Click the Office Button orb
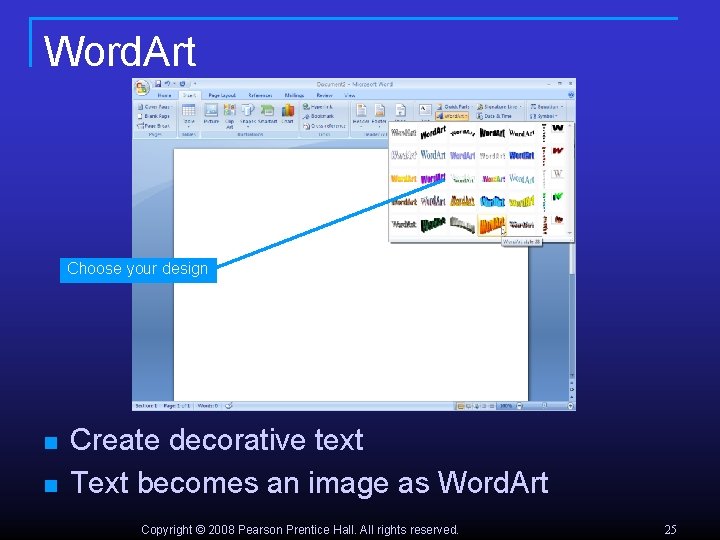Image resolution: width=720 pixels, height=540 pixels. (x=142, y=88)
